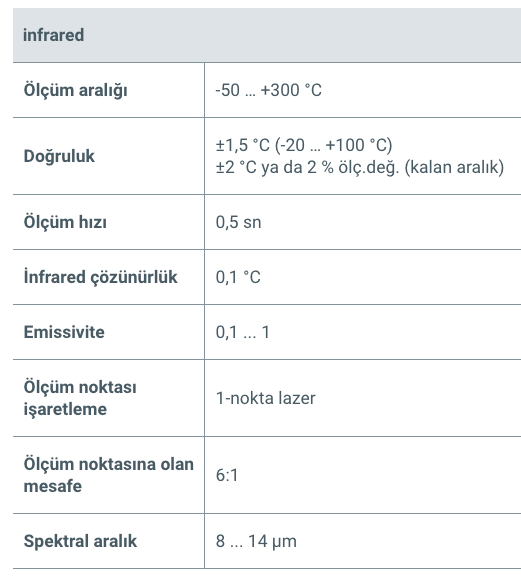Image resolution: width=521 pixels, height=581 pixels.
Task: Select the Ölçüm noktasına olan mesafe label
Action: point(109,475)
